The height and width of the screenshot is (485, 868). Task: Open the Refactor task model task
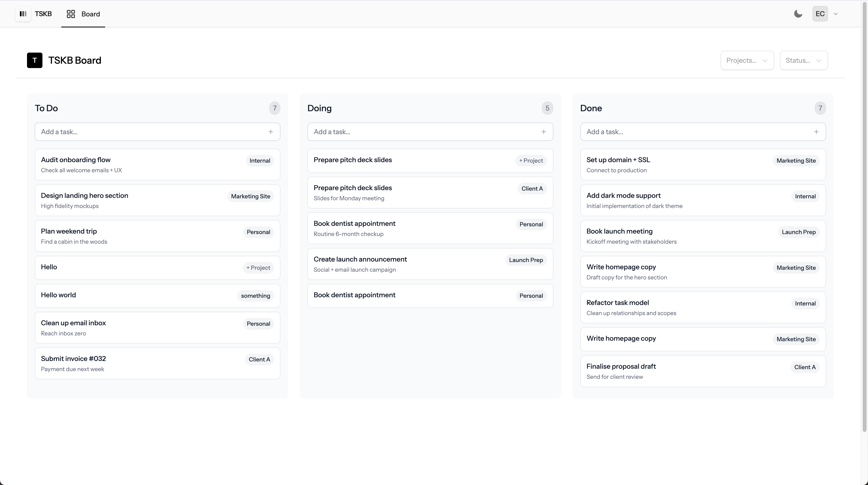click(x=703, y=308)
